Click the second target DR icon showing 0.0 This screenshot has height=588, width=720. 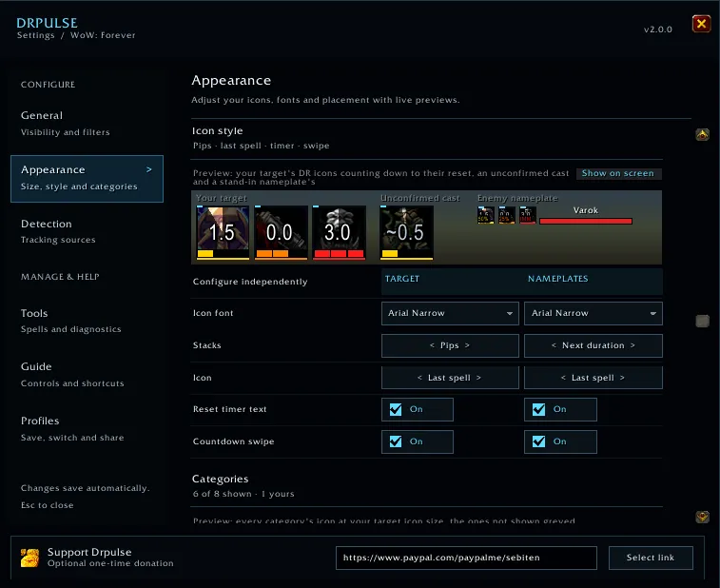pyautogui.click(x=281, y=232)
